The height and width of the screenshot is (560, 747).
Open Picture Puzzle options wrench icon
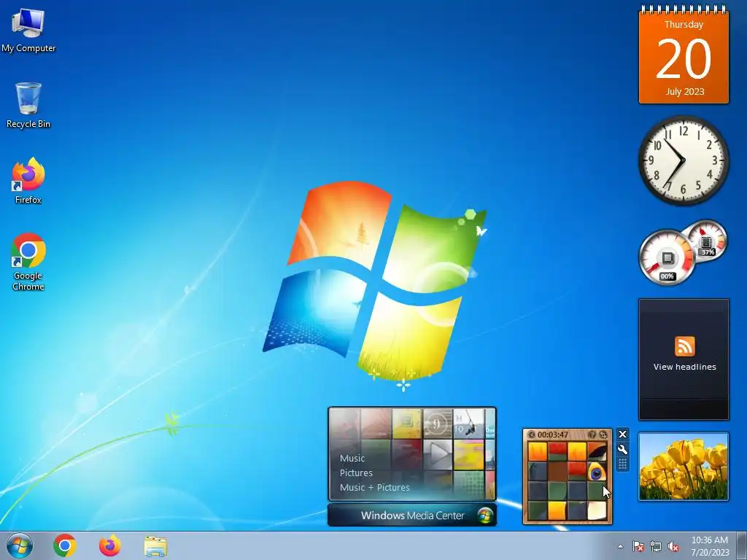(622, 449)
